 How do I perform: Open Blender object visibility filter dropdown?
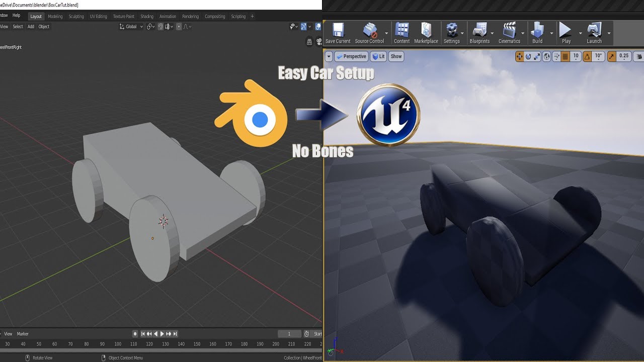click(x=293, y=27)
